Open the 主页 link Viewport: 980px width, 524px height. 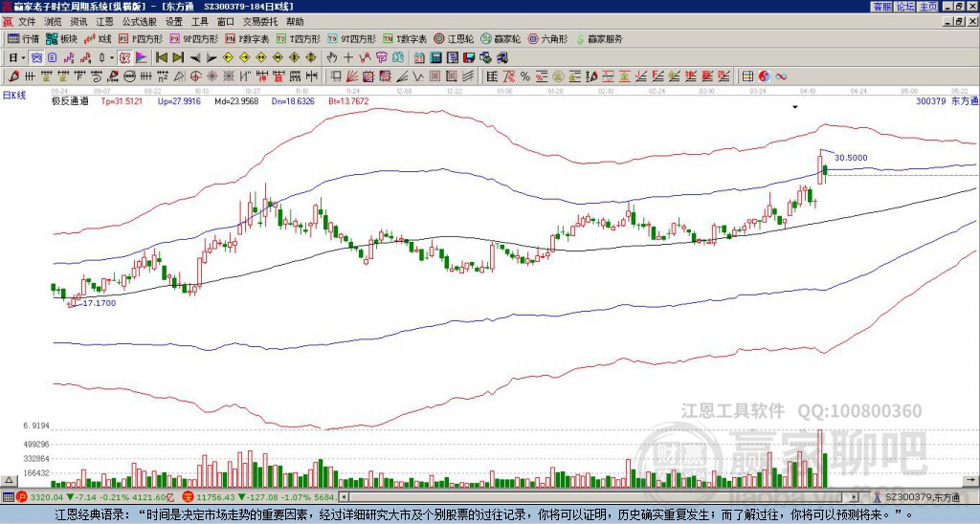click(x=927, y=7)
